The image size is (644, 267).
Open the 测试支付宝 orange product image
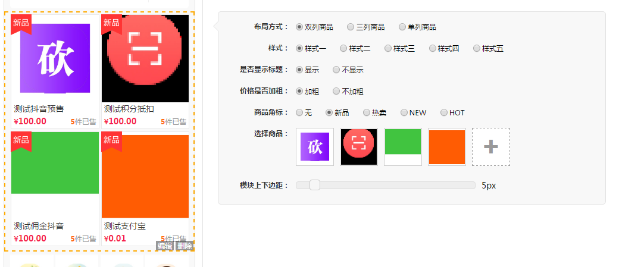(145, 177)
